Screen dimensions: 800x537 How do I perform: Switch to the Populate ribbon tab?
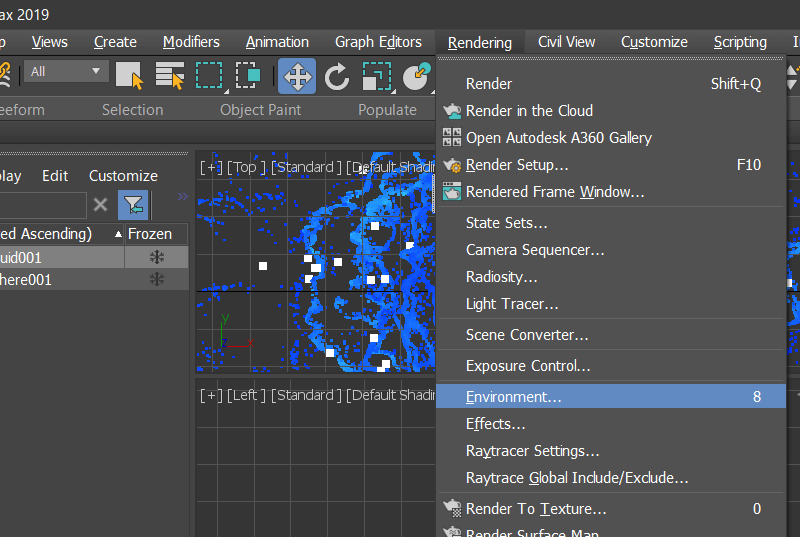387,110
